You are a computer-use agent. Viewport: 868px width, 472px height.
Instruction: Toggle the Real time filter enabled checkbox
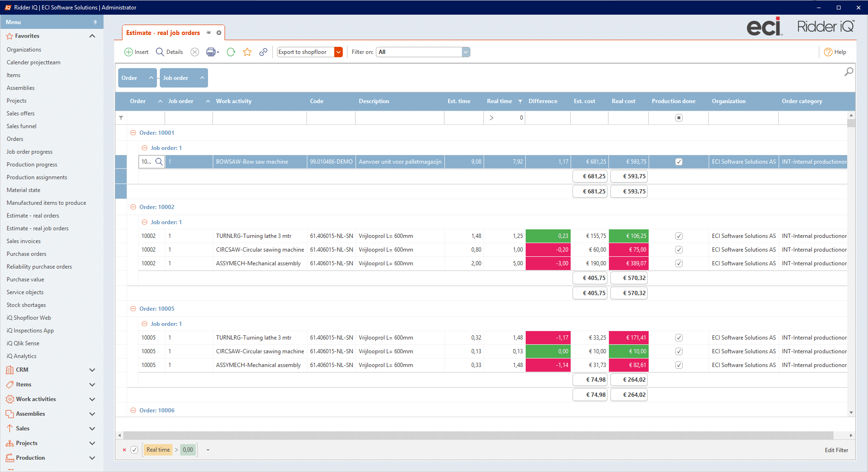(134, 450)
